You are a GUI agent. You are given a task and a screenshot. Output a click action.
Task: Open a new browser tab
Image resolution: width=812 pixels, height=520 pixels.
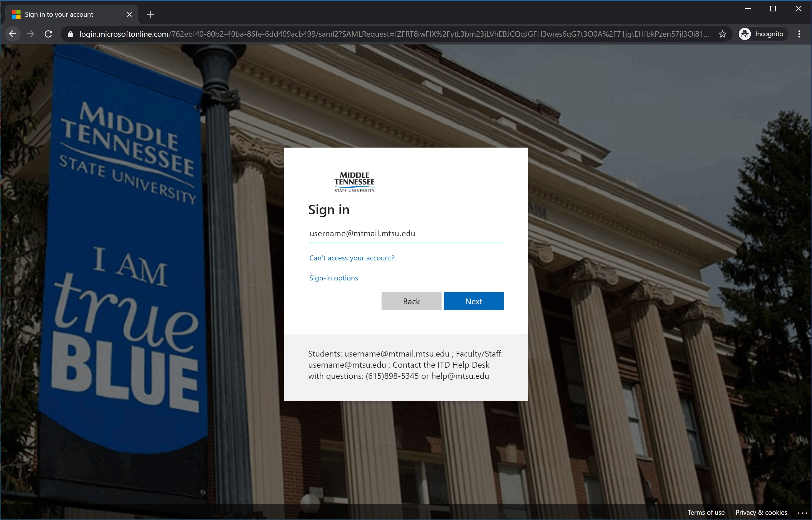(151, 14)
